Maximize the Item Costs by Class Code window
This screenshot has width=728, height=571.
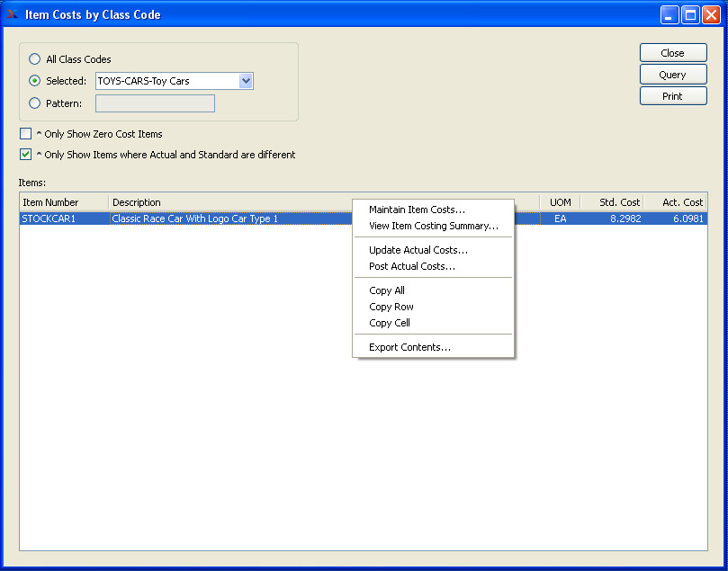tap(690, 15)
